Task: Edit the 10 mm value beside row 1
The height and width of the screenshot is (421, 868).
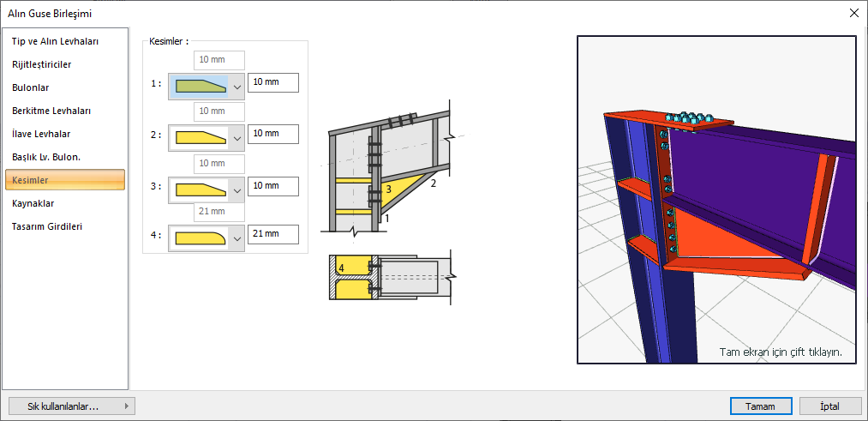Action: [273, 82]
